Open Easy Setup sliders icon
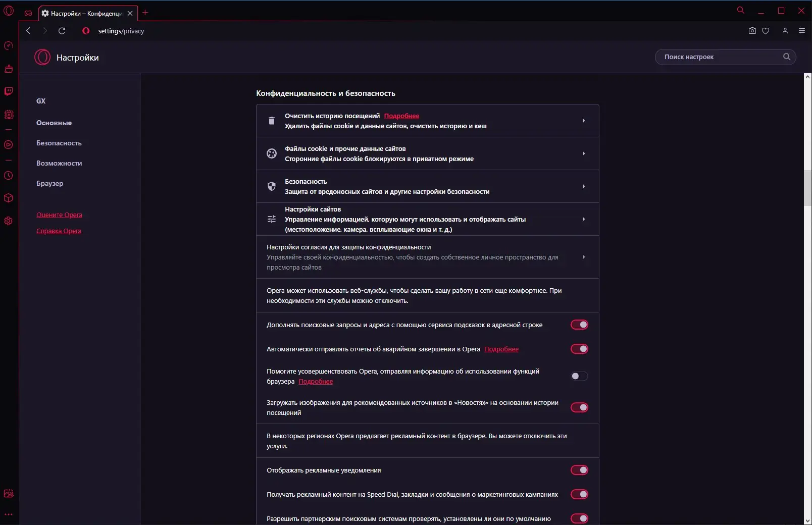812x525 pixels. 802,31
